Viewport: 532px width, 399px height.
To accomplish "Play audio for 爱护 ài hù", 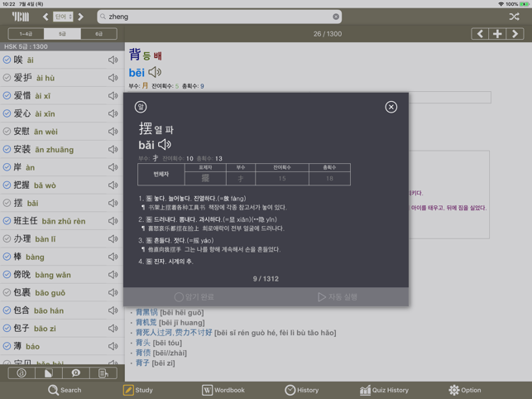I will tap(113, 78).
